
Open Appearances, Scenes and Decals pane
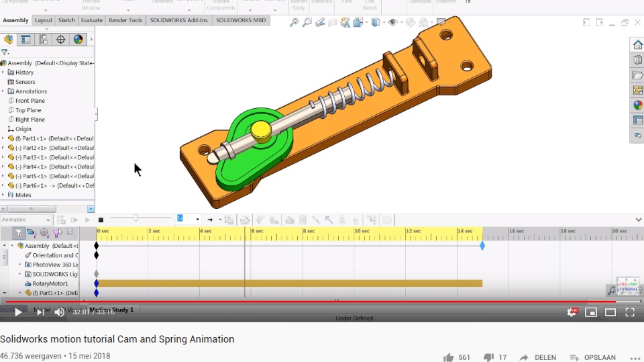637,105
